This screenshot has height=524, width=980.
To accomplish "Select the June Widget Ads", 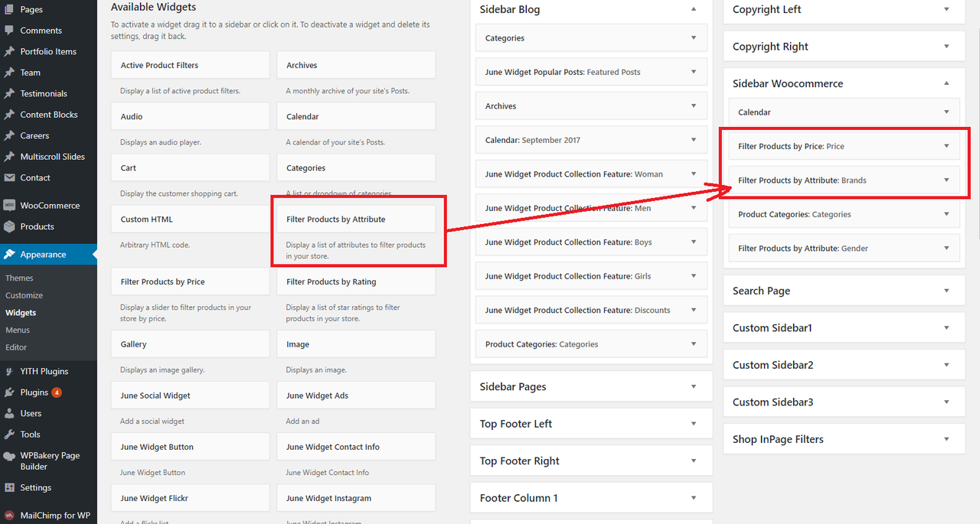I will tap(356, 395).
